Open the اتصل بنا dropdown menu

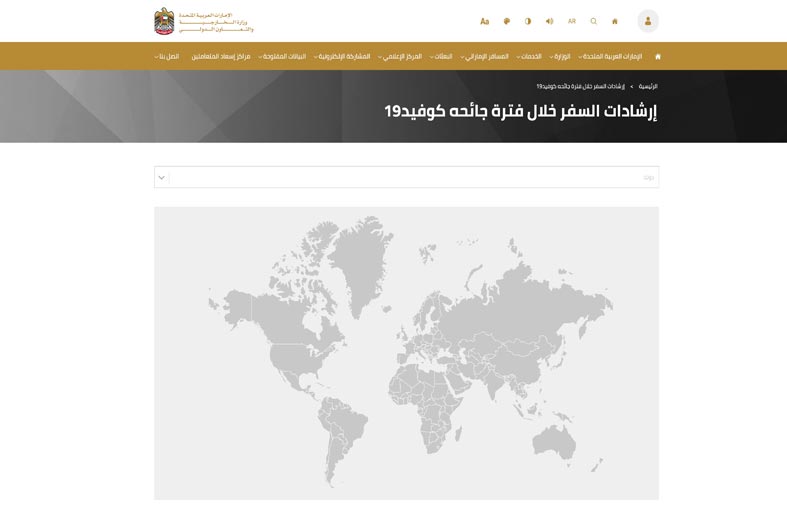(x=167, y=57)
